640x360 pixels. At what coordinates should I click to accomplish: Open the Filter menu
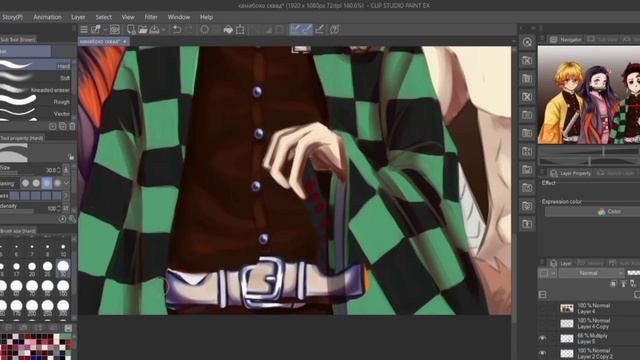(x=151, y=17)
